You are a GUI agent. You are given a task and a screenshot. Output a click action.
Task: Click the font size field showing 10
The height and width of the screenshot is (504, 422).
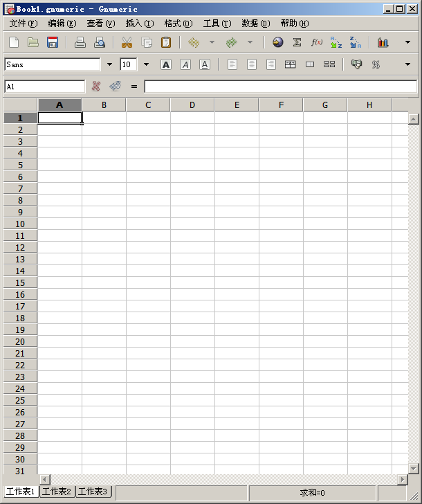[x=128, y=64]
